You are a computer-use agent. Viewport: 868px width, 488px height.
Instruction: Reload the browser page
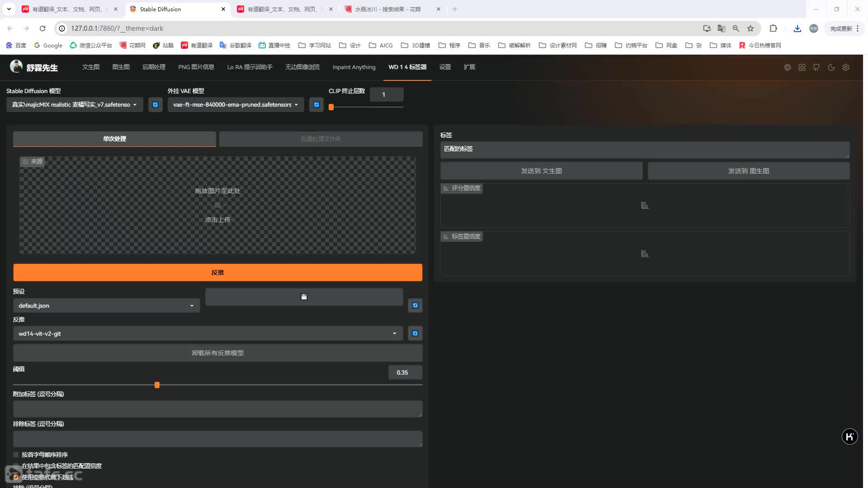(42, 28)
